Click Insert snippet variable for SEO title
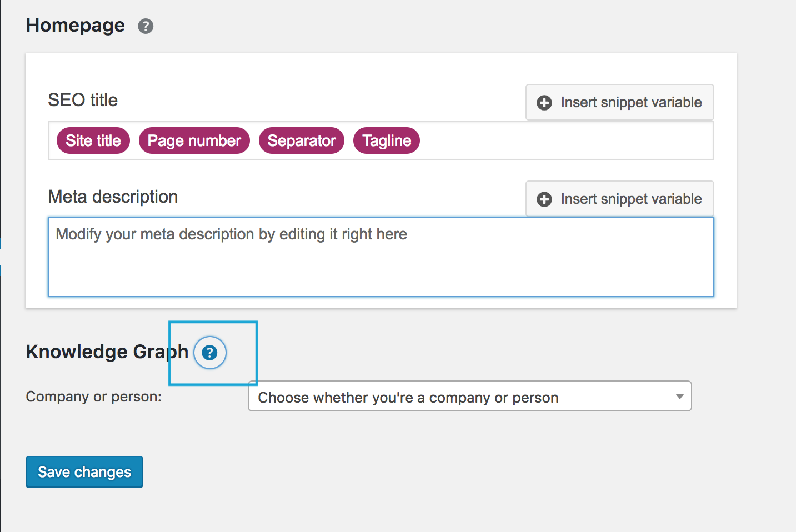 (619, 102)
